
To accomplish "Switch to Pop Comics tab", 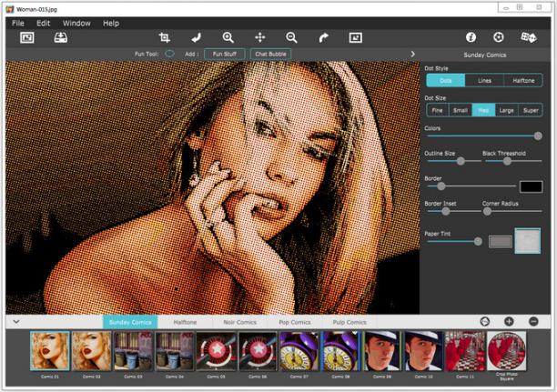I will pos(295,322).
